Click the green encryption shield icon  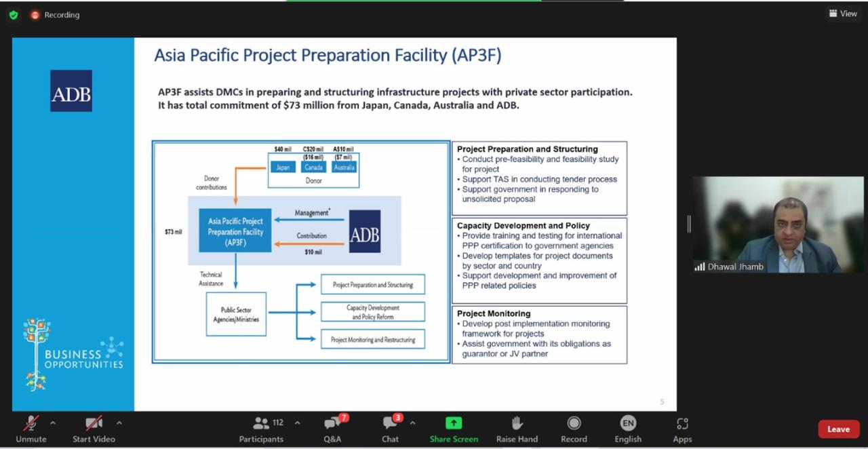click(x=14, y=15)
